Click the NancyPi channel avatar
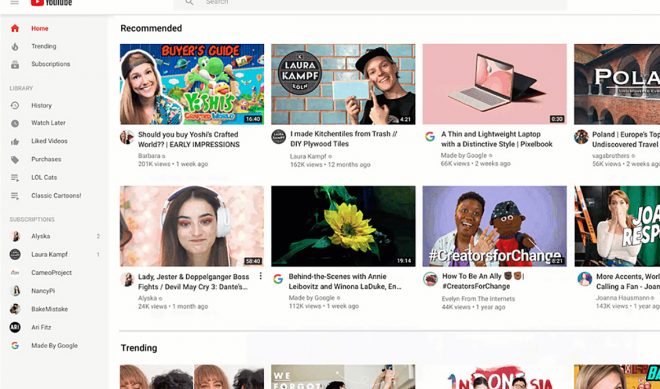The height and width of the screenshot is (389, 660). point(15,291)
